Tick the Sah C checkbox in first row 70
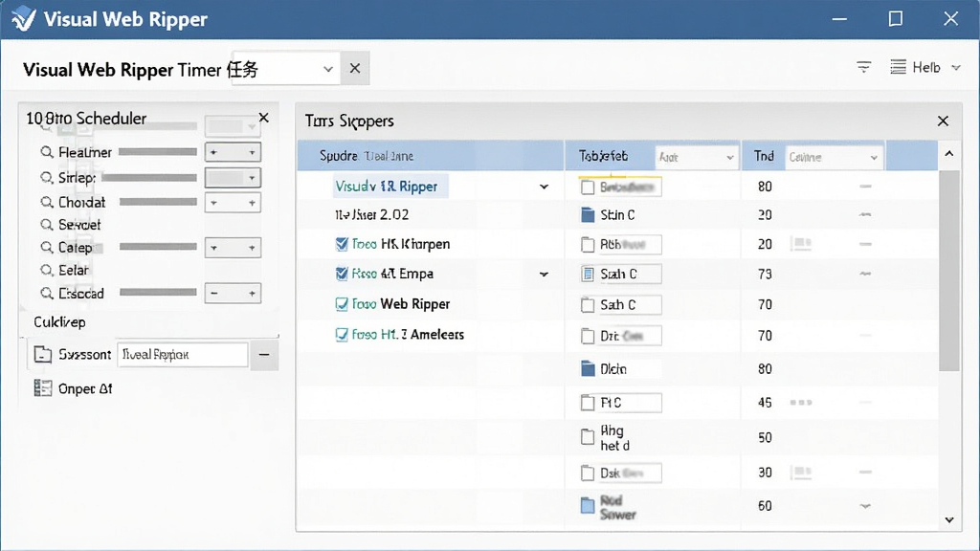The image size is (980, 551). [x=588, y=305]
